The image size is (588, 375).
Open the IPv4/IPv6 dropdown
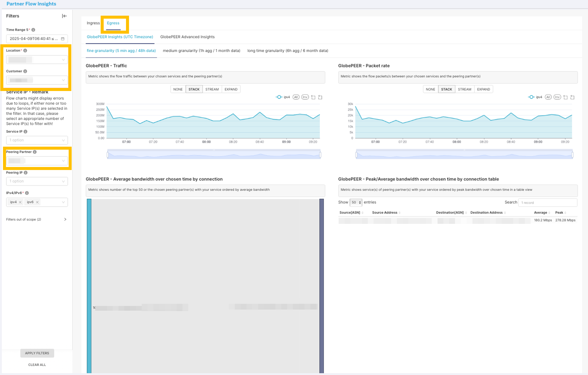click(x=37, y=202)
